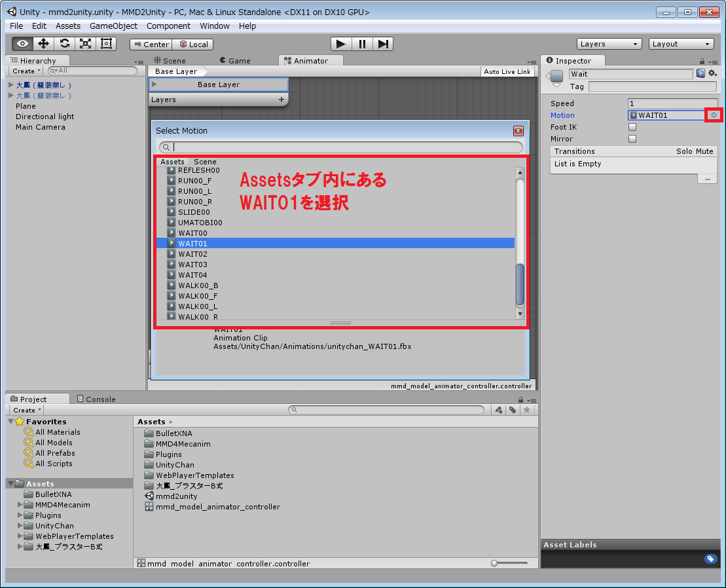Viewport: 726px width, 588px height.
Task: Select SLIDE00 animation clip icon
Action: 172,212
